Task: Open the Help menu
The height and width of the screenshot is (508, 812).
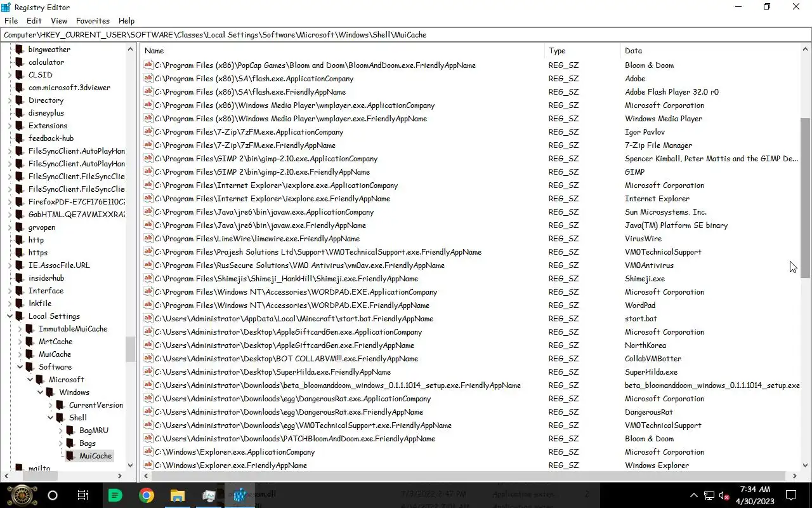Action: [x=126, y=21]
